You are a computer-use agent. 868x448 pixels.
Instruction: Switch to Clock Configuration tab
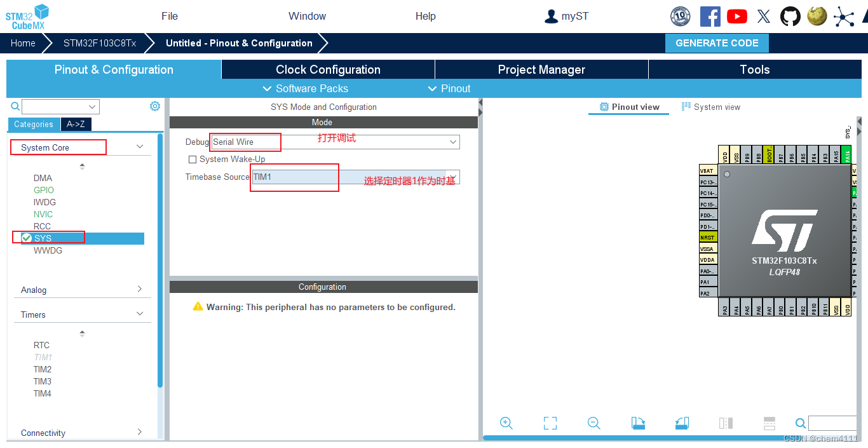pyautogui.click(x=328, y=70)
